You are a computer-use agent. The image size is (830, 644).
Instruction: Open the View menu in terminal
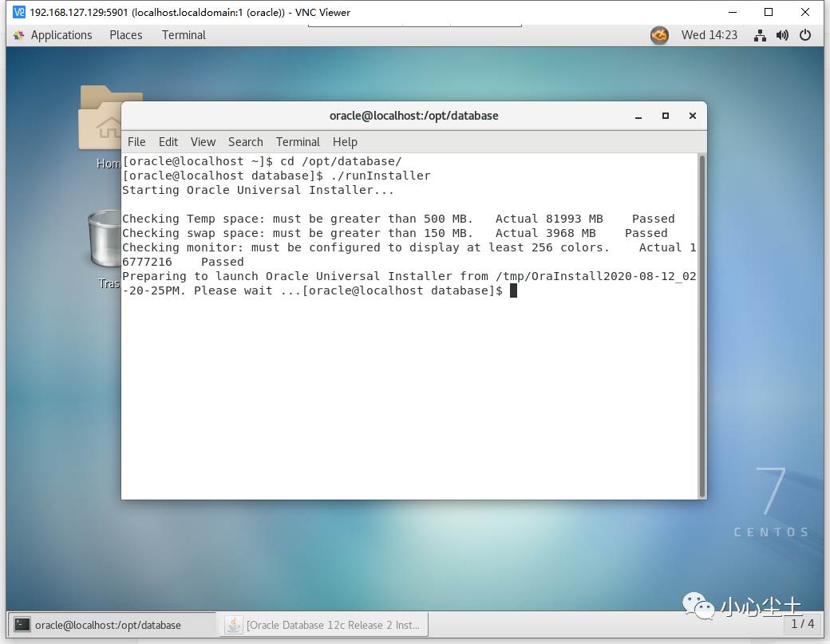pos(203,142)
